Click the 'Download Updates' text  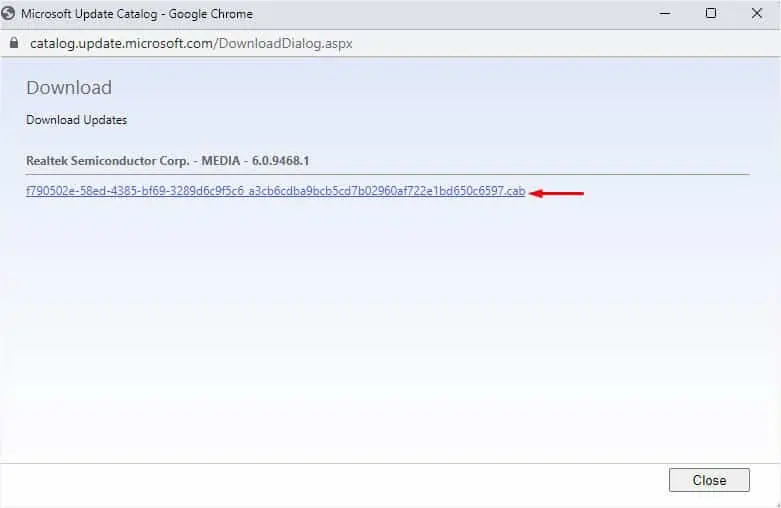76,120
